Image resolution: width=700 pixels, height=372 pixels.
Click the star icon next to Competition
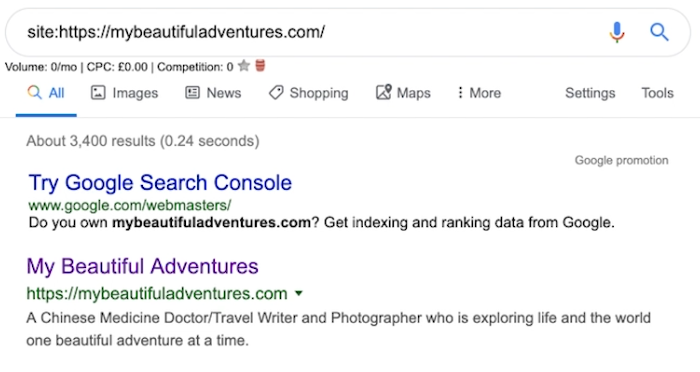coord(244,66)
